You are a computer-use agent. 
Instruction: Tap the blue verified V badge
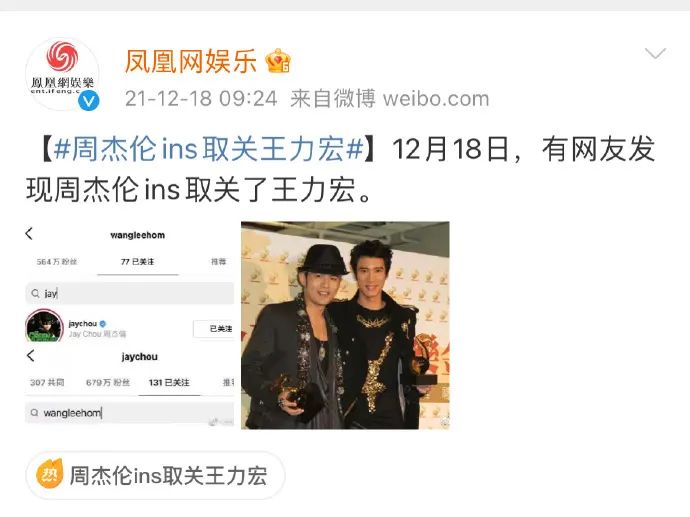coord(88,101)
